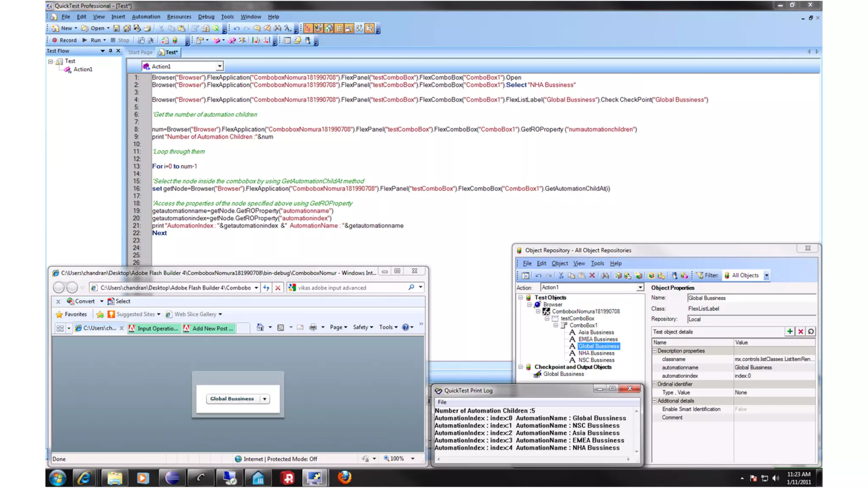Click the Undo icon in QuickTest toolbar
868x488 pixels.
(x=236, y=28)
